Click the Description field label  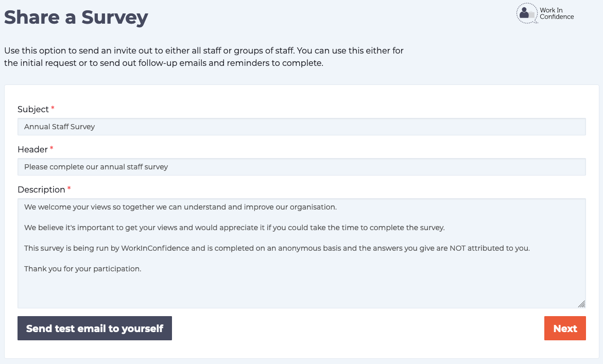[x=41, y=189]
